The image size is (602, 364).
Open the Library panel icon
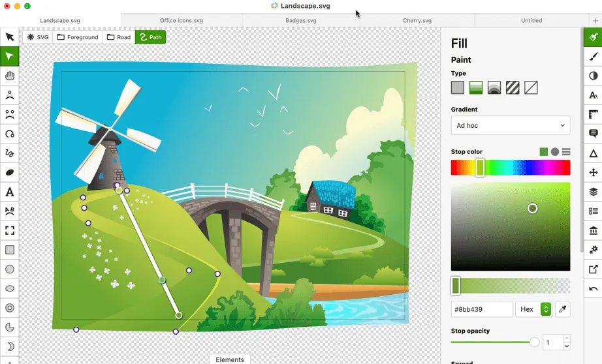pos(593,230)
